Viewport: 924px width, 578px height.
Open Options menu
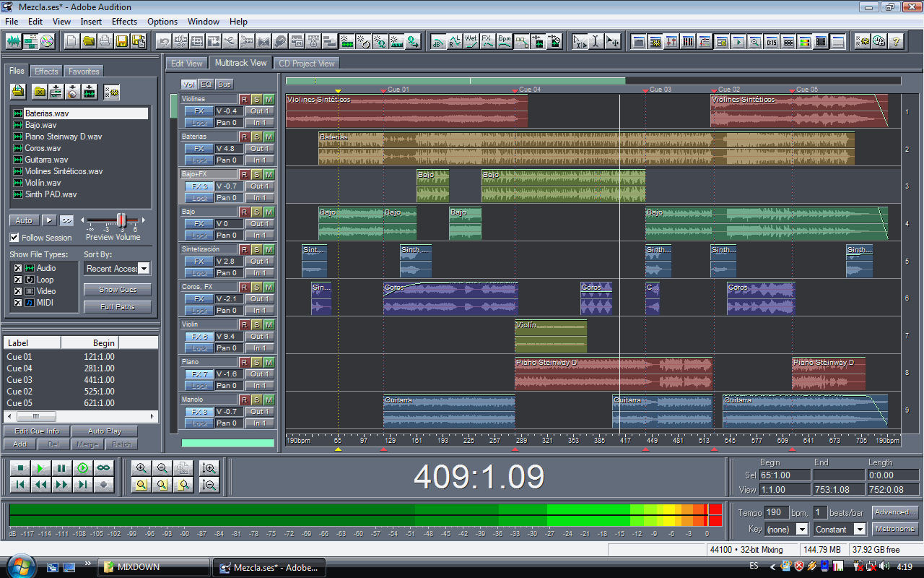click(x=162, y=22)
